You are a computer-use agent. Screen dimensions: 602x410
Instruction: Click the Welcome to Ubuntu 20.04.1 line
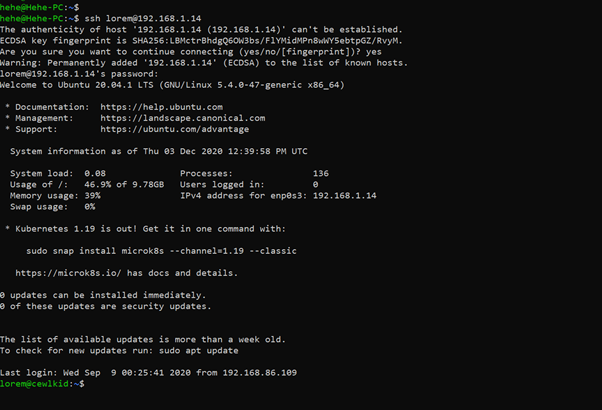tap(171, 84)
